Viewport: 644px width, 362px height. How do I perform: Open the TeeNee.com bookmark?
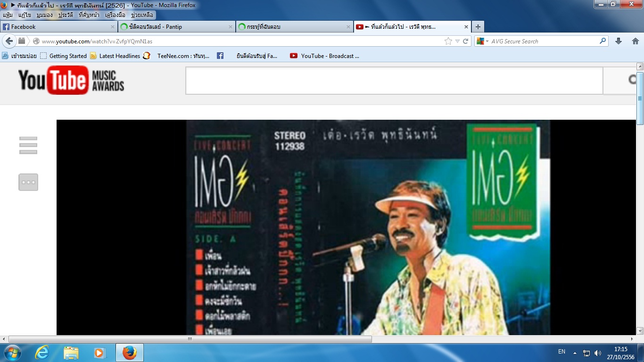click(177, 56)
